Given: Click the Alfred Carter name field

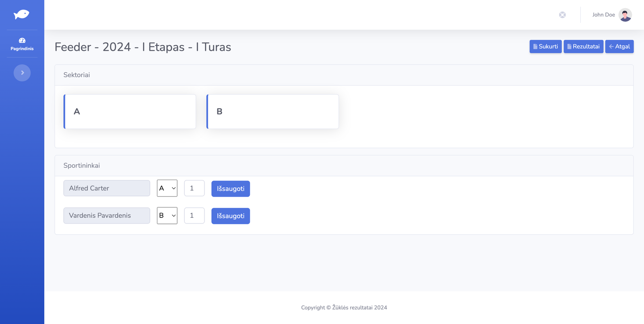Looking at the screenshot, I should coord(107,188).
